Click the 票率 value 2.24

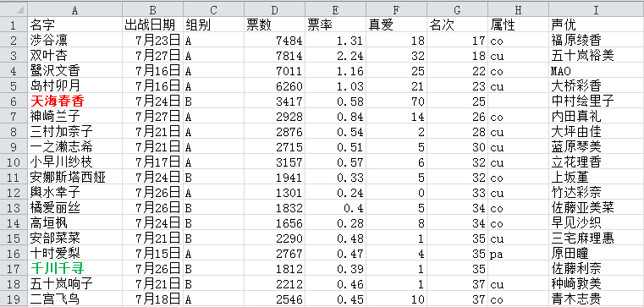(x=336, y=56)
